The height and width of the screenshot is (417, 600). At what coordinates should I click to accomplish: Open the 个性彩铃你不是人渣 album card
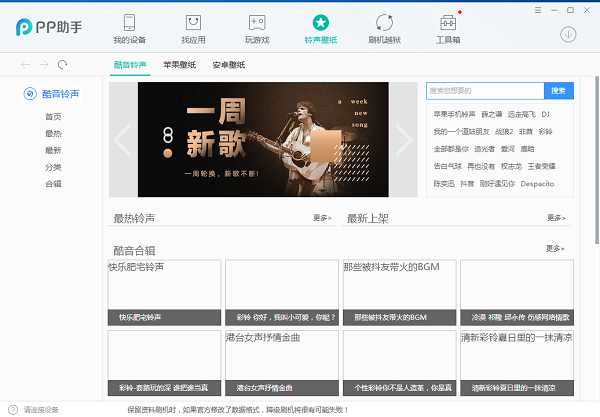pos(399,363)
